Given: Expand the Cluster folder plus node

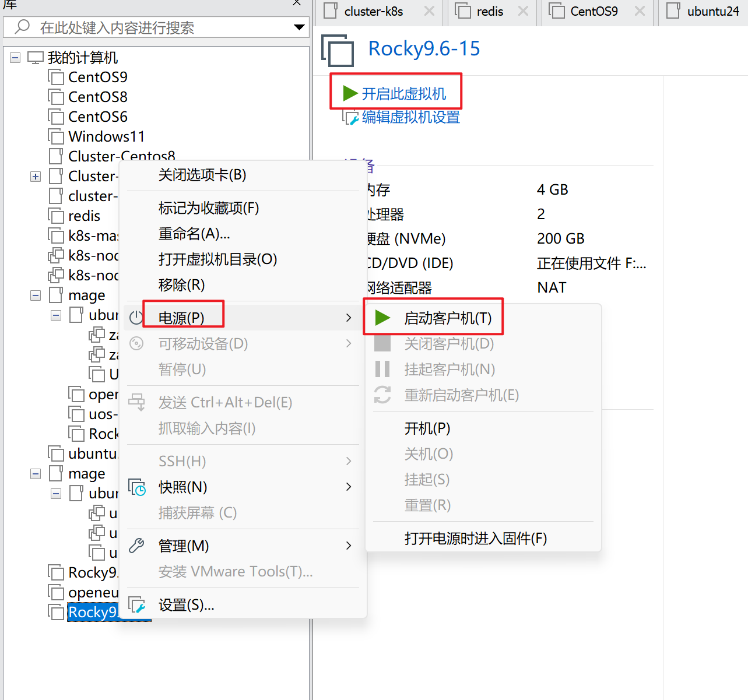Looking at the screenshot, I should [x=36, y=177].
